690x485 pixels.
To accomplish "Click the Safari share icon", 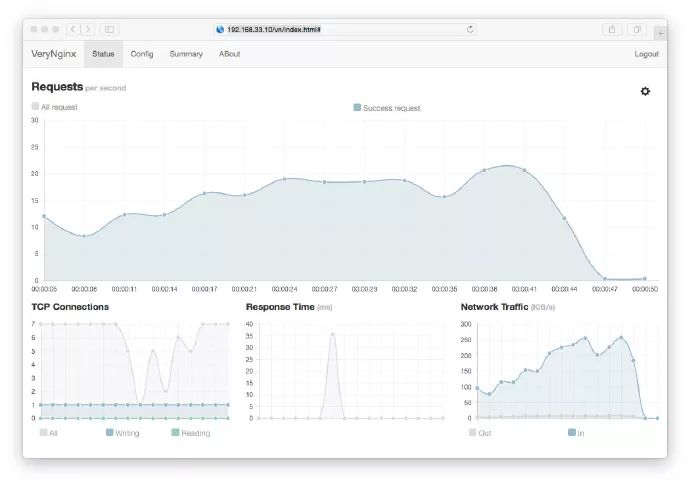I will pos(612,30).
